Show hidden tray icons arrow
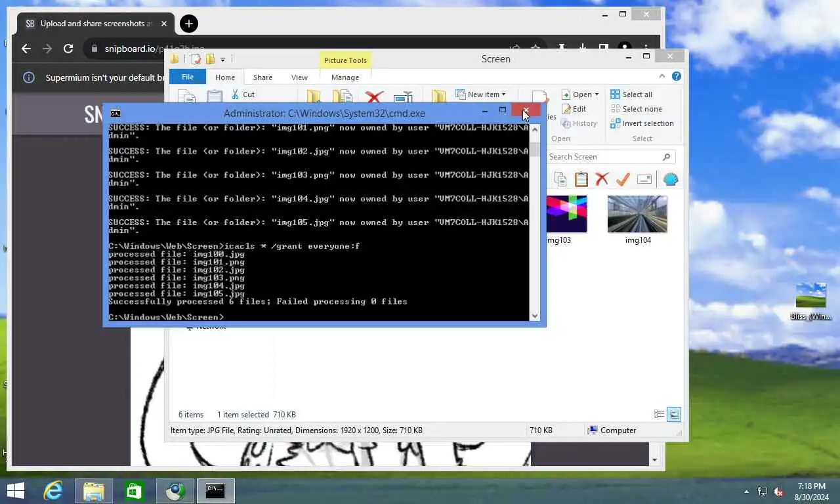The image size is (840, 504). (x=746, y=492)
